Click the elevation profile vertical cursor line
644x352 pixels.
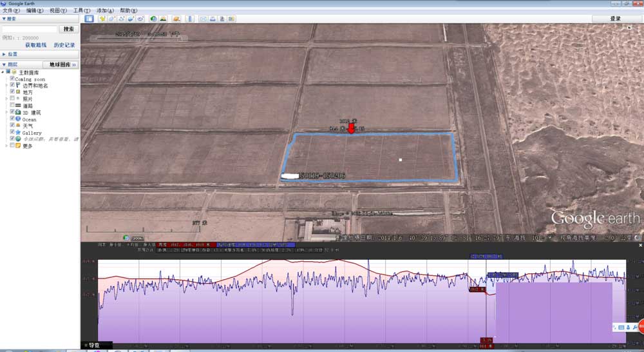[x=486, y=300]
